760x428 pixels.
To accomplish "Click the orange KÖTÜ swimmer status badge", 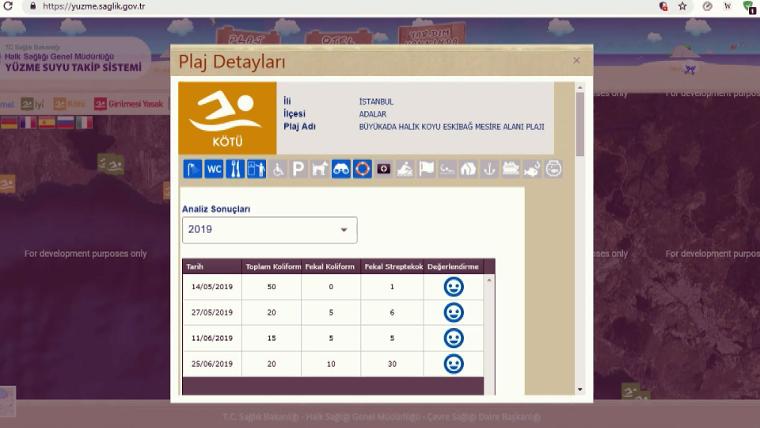I will pos(227,118).
